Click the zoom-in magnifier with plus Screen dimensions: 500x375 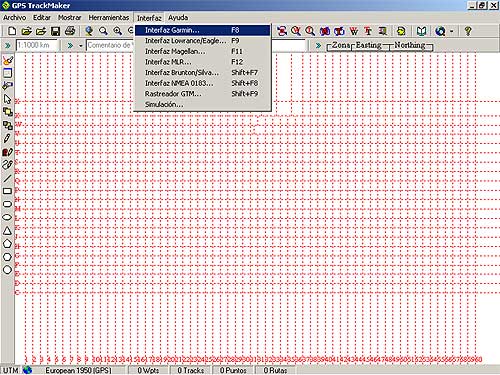pos(118,31)
